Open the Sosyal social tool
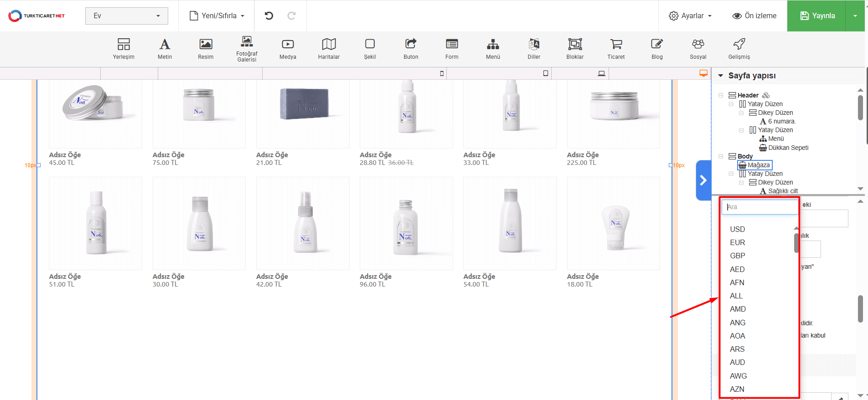The width and height of the screenshot is (868, 400). (x=698, y=49)
